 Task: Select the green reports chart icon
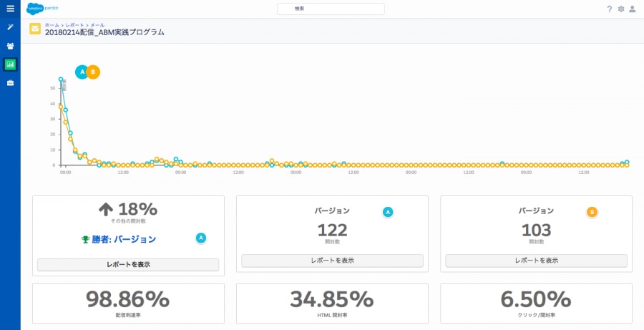coord(10,64)
